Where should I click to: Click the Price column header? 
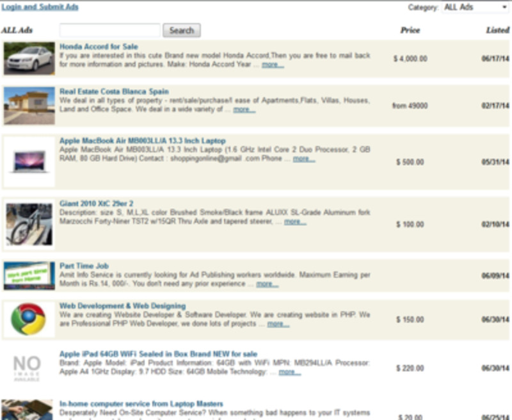410,30
